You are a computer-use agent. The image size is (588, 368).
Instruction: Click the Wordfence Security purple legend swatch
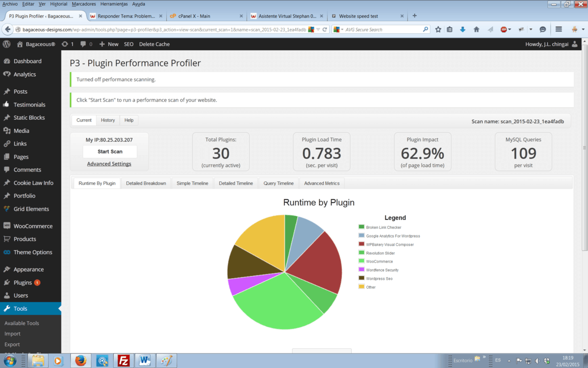(361, 270)
